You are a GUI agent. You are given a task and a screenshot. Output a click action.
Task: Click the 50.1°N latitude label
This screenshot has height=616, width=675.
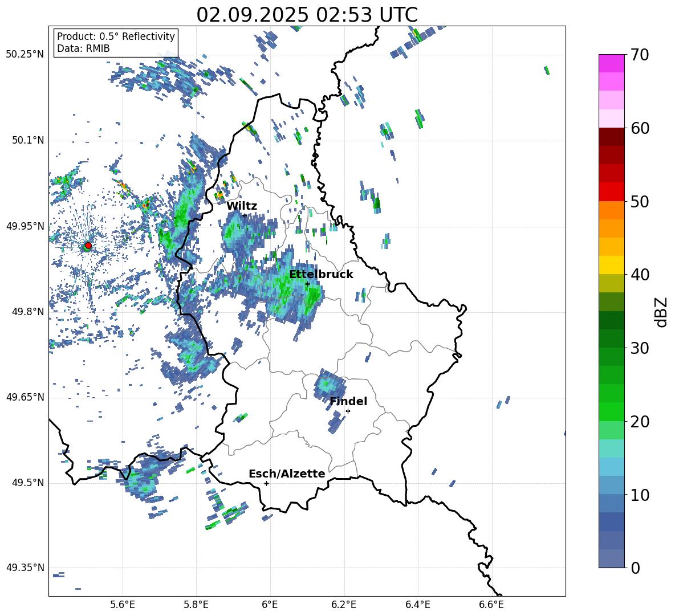coord(28,140)
